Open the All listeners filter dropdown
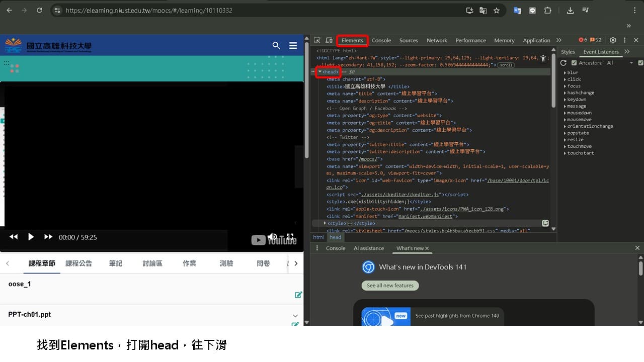This screenshot has width=644, height=362. pos(620,63)
